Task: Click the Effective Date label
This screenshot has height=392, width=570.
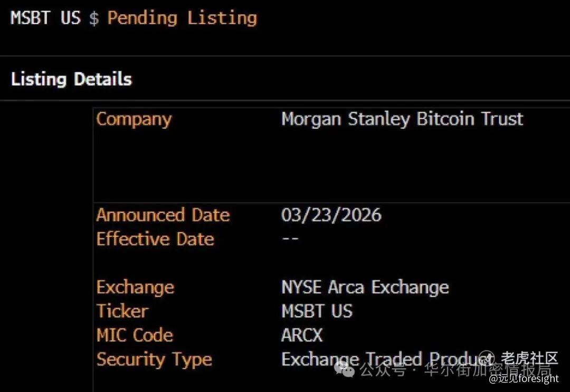Action: [155, 239]
